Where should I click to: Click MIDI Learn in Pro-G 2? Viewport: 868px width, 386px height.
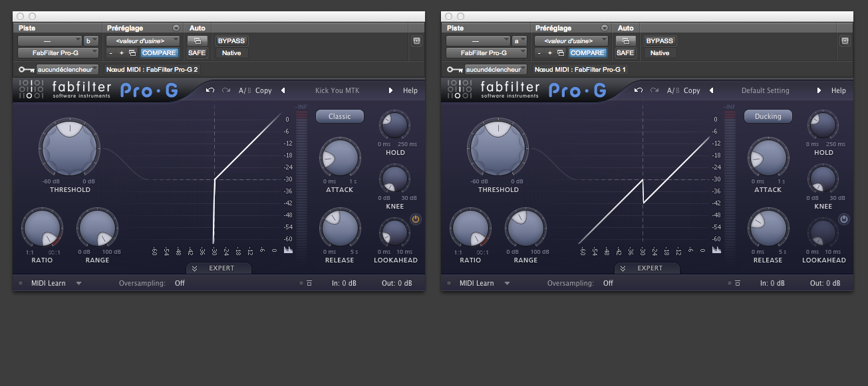point(49,283)
